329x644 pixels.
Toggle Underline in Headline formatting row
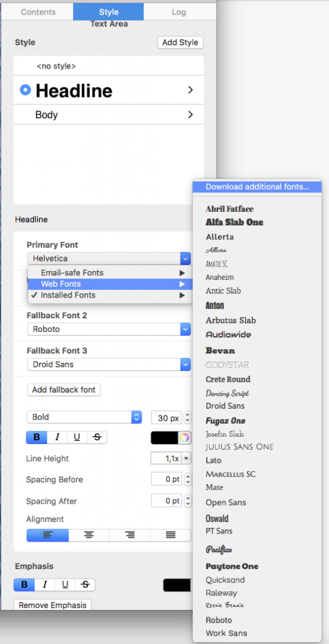(x=77, y=438)
